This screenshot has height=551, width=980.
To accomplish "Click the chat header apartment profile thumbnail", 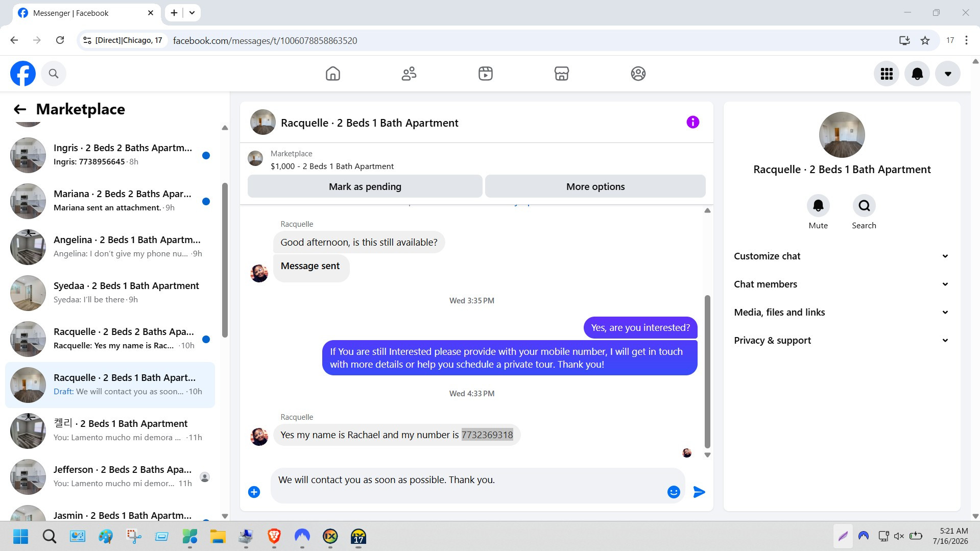I will [x=263, y=122].
